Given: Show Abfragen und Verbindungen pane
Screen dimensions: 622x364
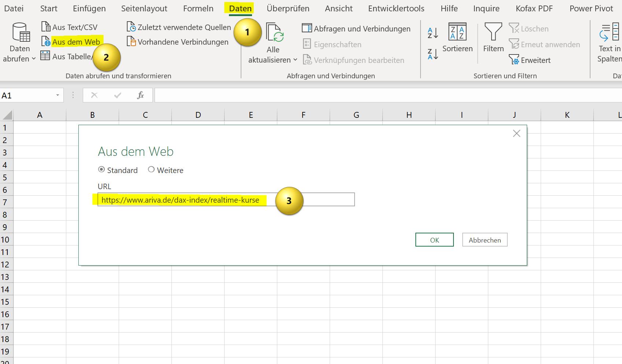Looking at the screenshot, I should point(356,29).
